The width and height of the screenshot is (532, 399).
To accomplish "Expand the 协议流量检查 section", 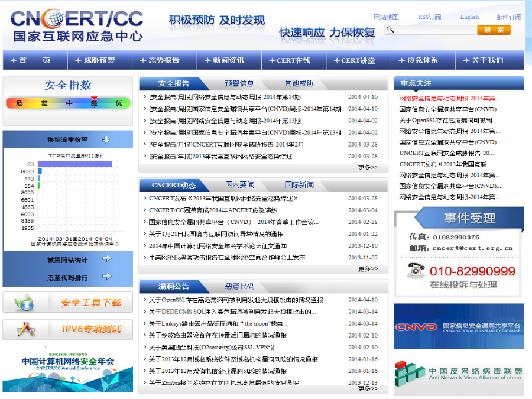I will (68, 140).
